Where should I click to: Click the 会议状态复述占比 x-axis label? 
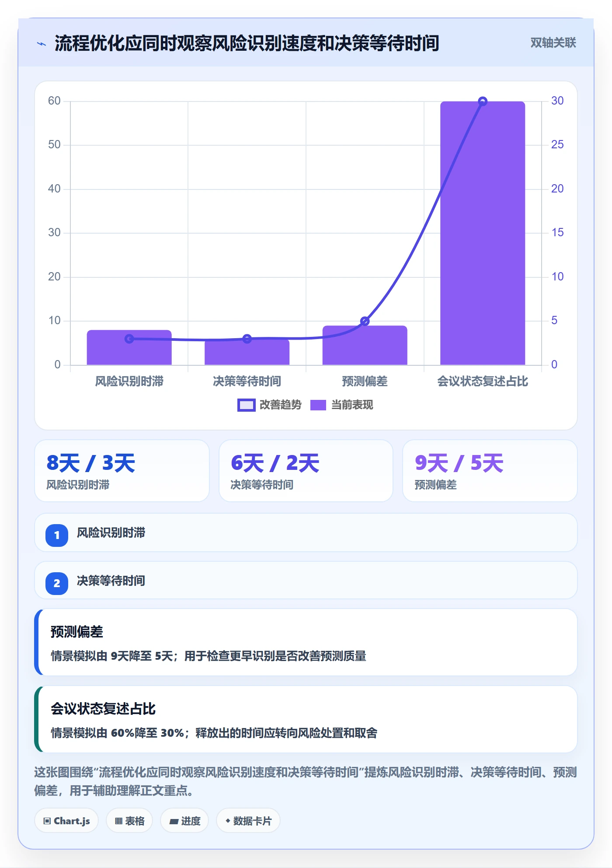[483, 381]
